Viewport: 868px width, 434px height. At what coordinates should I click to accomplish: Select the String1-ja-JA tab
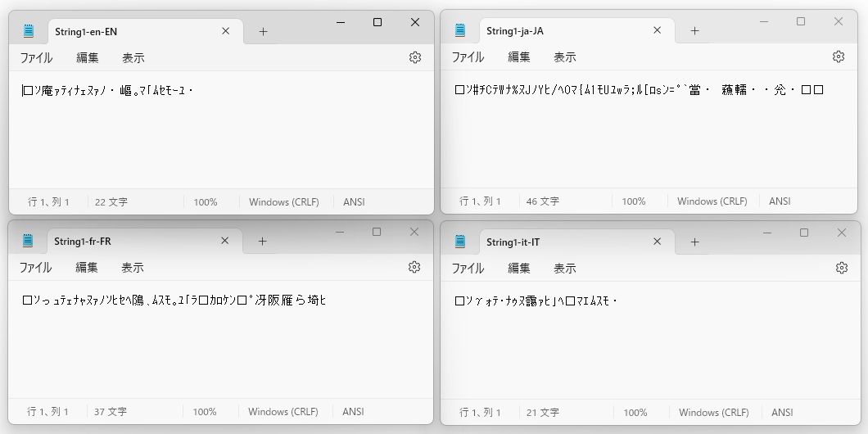pyautogui.click(x=576, y=31)
